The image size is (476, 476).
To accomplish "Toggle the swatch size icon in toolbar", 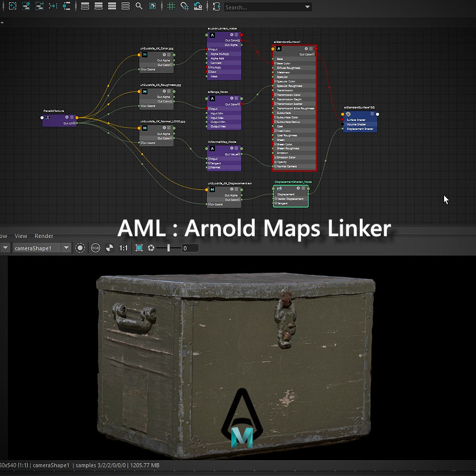I will click(x=152, y=6).
